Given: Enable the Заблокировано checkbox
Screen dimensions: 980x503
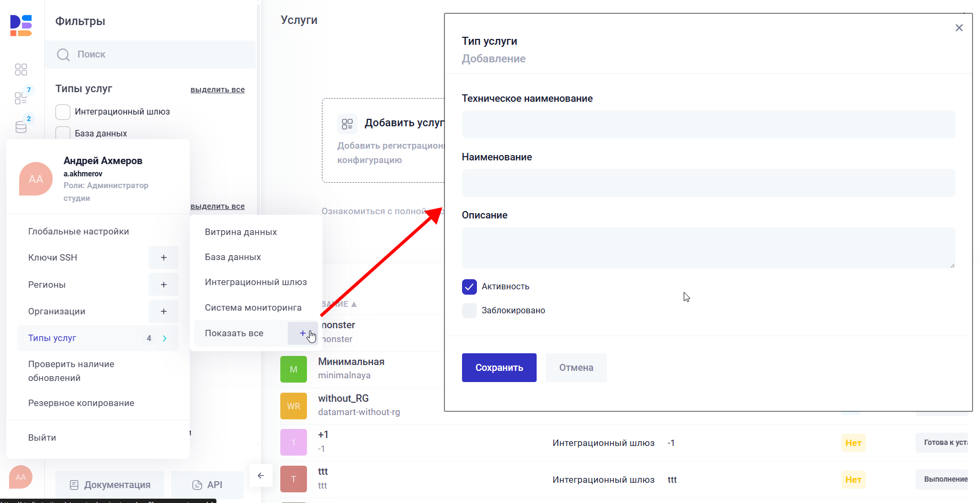Looking at the screenshot, I should [469, 310].
